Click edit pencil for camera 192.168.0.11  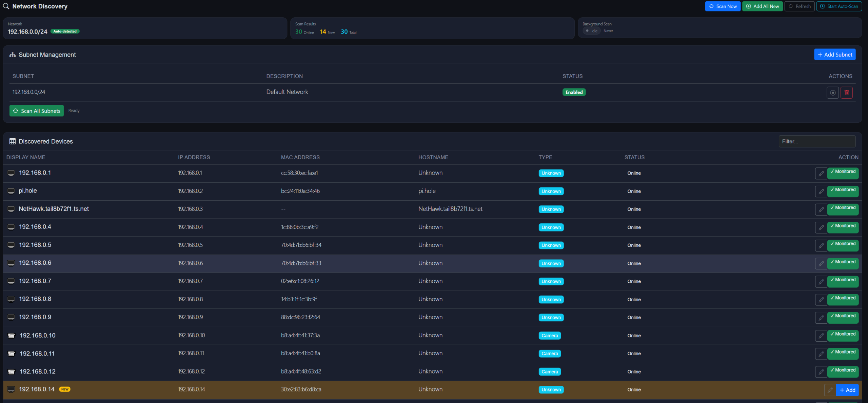pos(821,354)
